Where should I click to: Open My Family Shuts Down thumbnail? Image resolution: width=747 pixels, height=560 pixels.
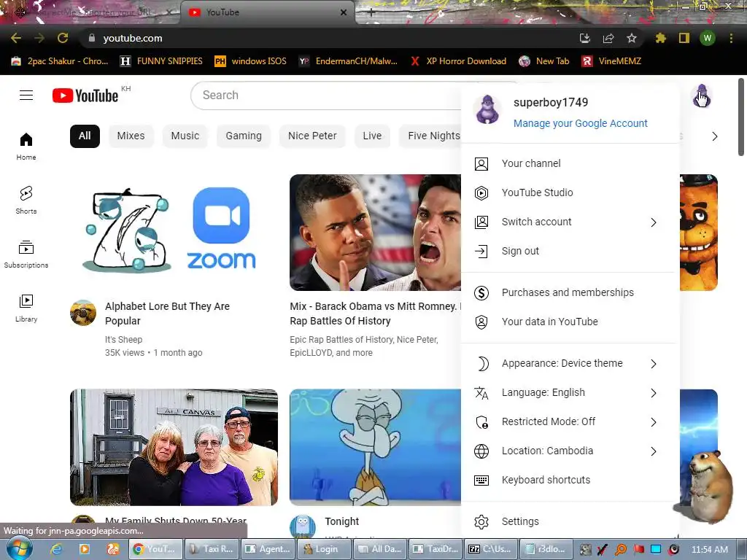click(174, 447)
